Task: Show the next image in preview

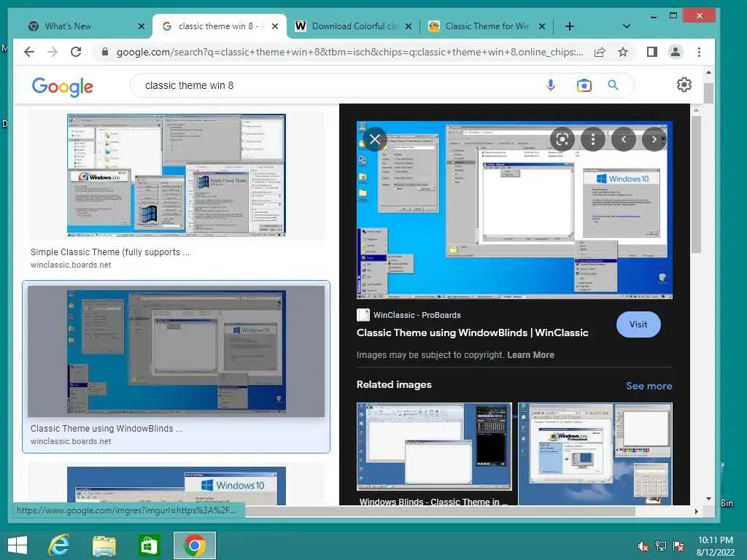Action: (x=654, y=139)
